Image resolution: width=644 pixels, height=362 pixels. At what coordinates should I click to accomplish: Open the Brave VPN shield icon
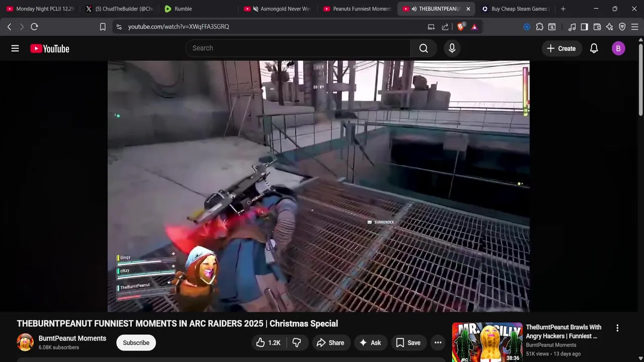tap(622, 27)
